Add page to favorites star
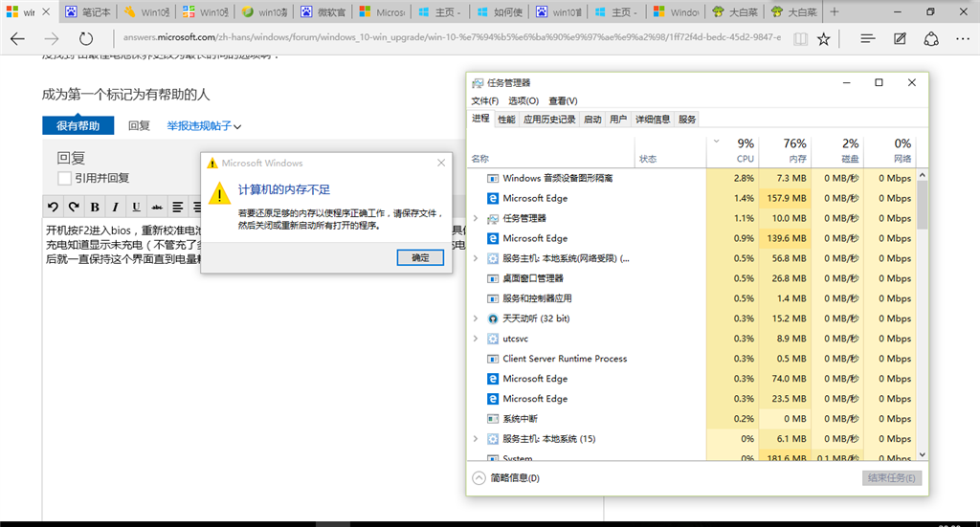 pos(824,38)
